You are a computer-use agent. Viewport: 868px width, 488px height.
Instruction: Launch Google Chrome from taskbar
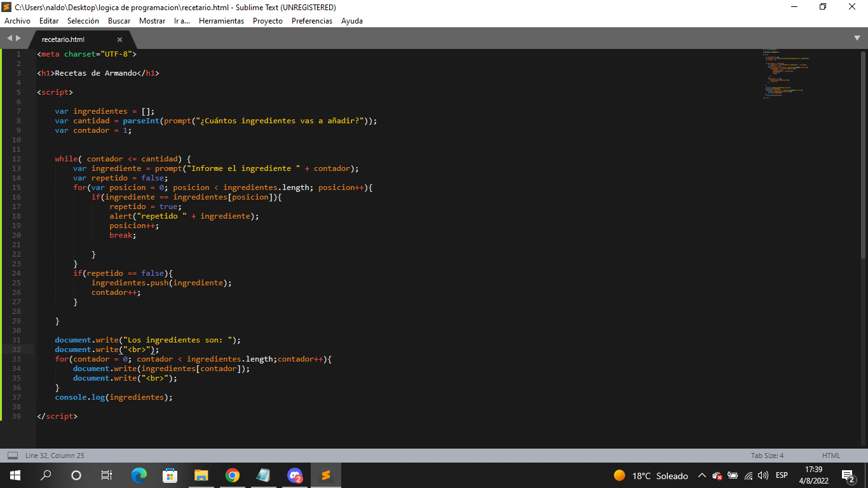click(x=233, y=475)
